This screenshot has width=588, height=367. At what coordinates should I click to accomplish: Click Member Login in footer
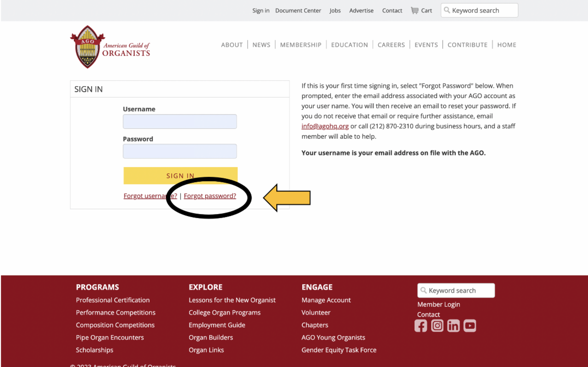click(439, 305)
